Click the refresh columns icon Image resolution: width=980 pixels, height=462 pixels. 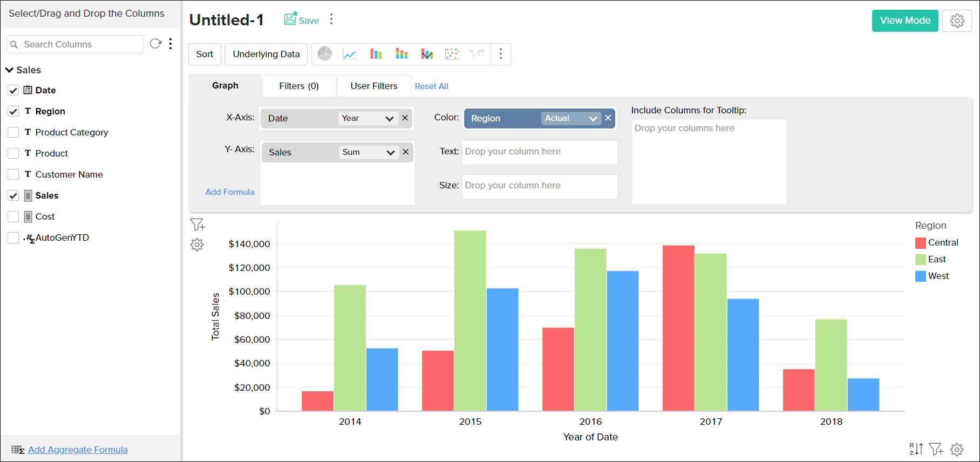coord(155,44)
